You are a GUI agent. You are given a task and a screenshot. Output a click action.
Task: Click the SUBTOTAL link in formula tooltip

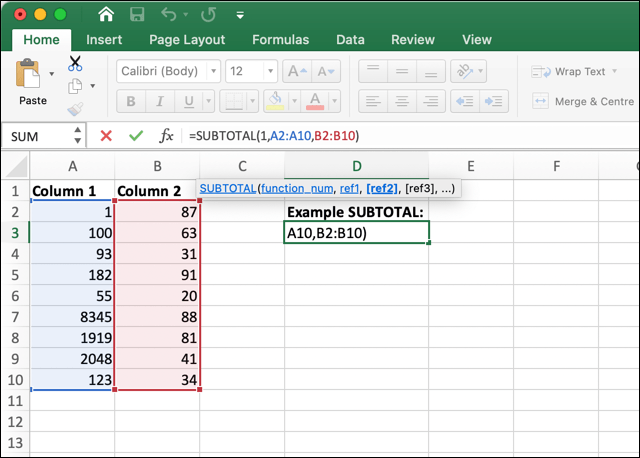pyautogui.click(x=228, y=189)
